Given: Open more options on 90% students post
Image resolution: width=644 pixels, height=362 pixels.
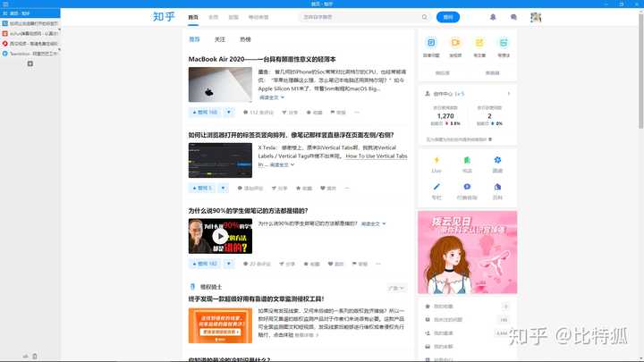Looking at the screenshot, I should click(377, 264).
